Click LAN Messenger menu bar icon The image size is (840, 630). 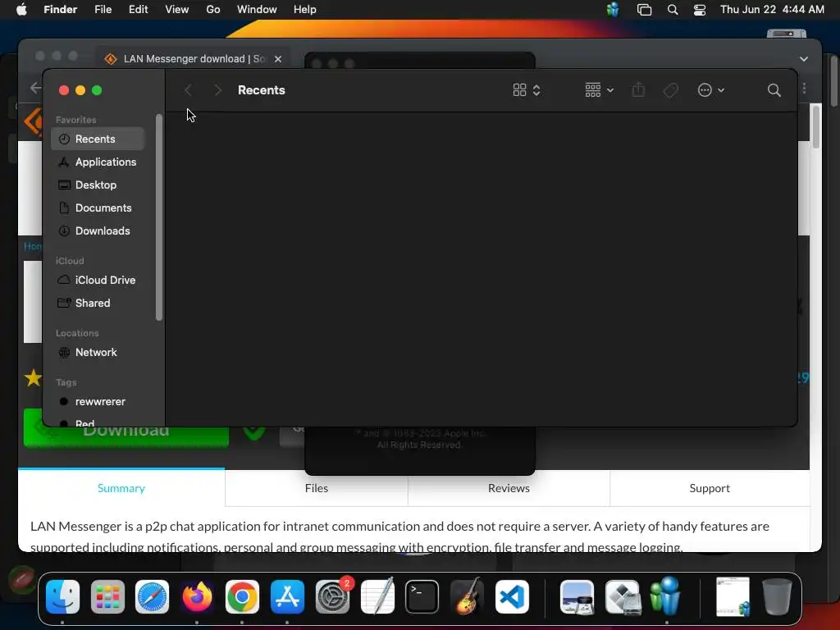614,10
